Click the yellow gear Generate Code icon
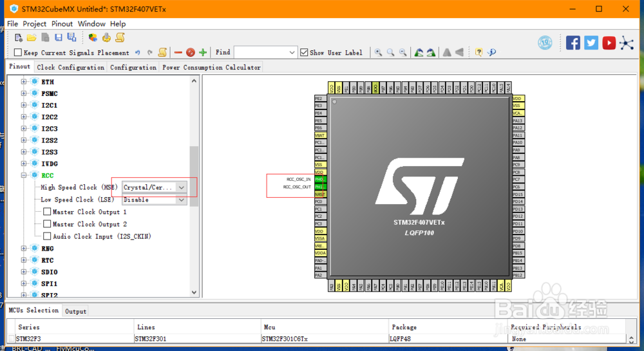Viewport: 644px width, 351px height. tap(106, 38)
